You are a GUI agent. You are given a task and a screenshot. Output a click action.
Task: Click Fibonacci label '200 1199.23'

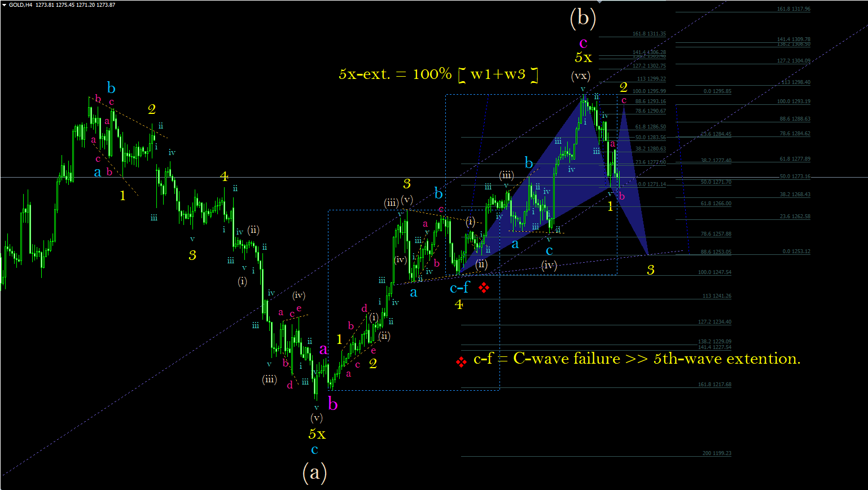[x=717, y=453]
